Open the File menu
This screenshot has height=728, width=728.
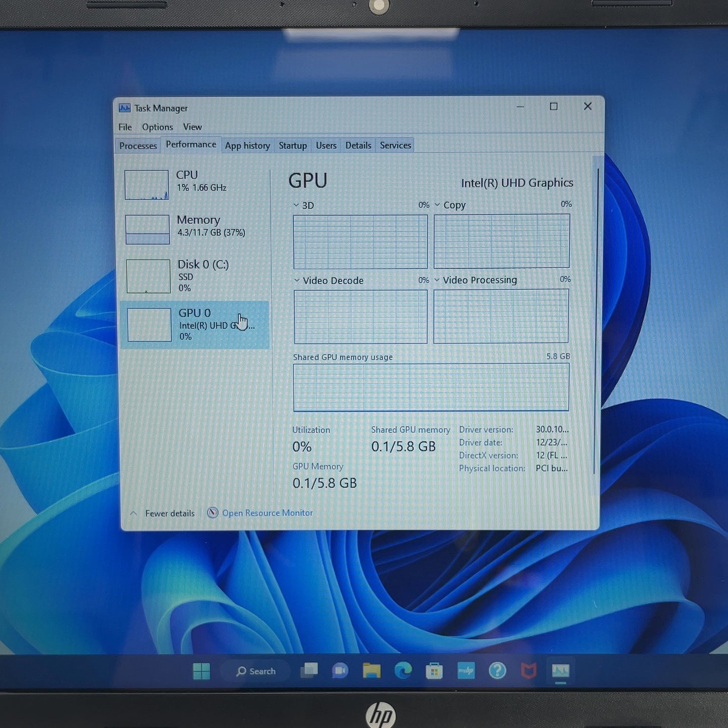point(125,127)
